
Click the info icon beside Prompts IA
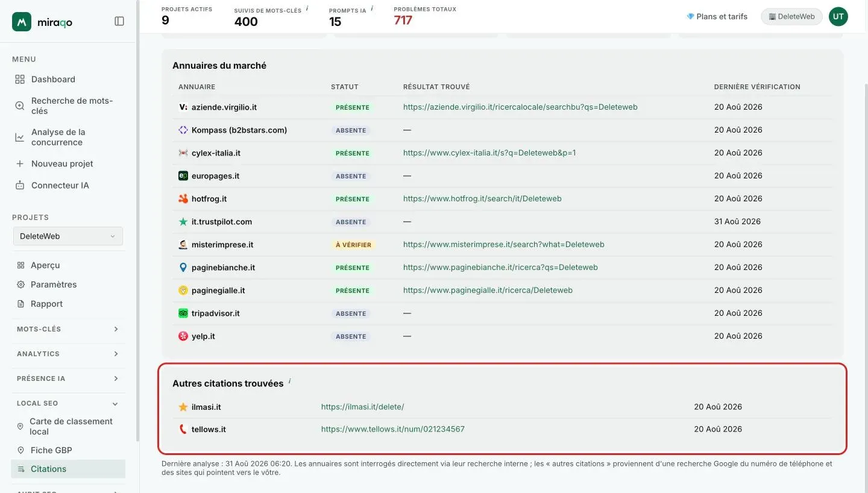tap(372, 8)
